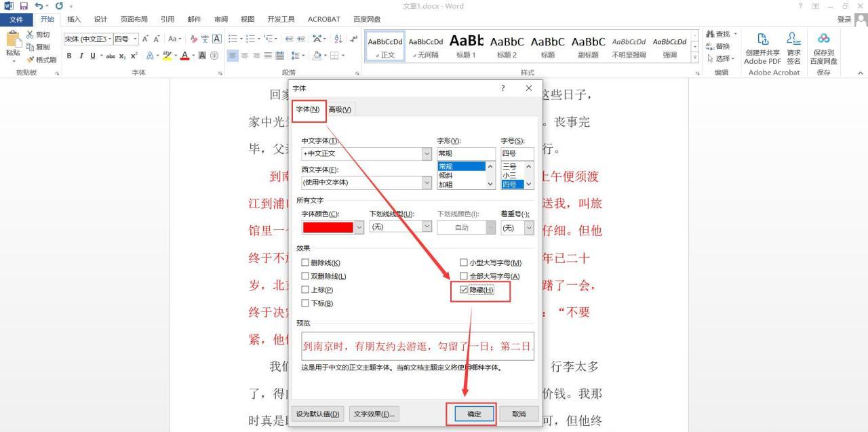Click the yellow text highlight color icon
This screenshot has height=432, width=868.
click(x=167, y=56)
